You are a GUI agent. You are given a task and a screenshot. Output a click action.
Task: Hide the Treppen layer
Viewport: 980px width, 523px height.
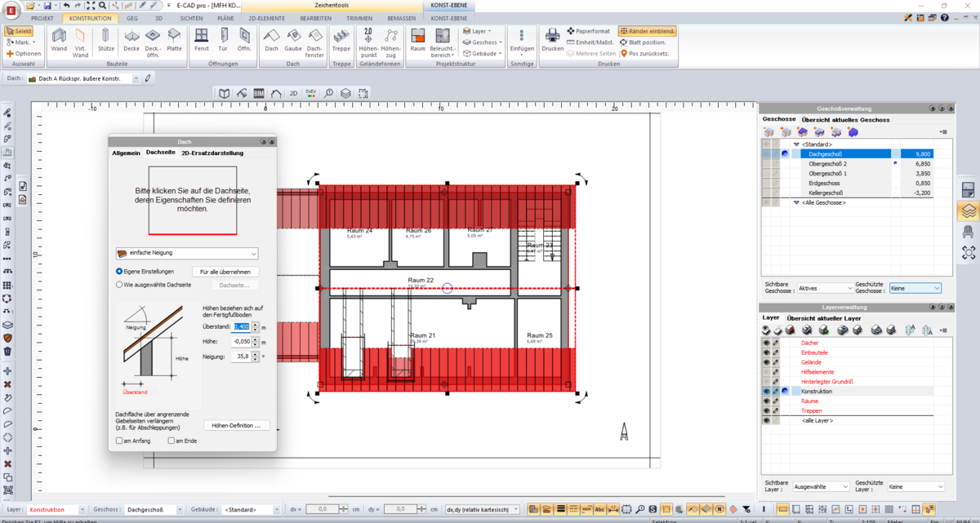(766, 411)
